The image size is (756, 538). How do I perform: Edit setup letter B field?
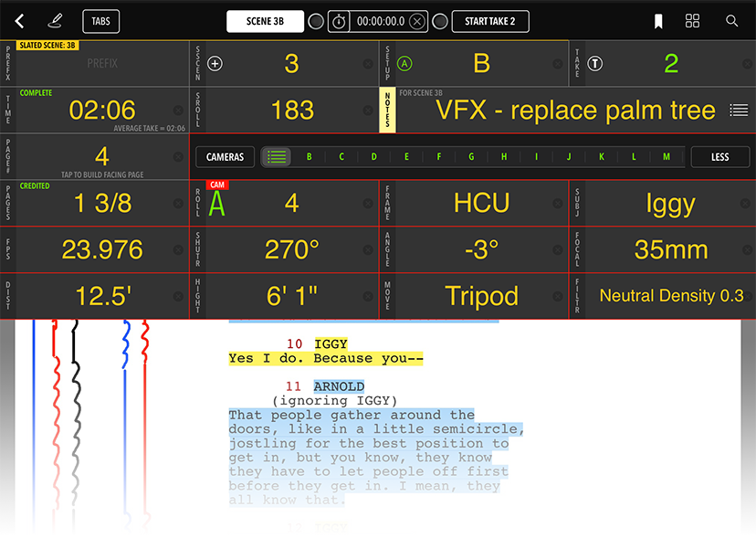point(482,63)
